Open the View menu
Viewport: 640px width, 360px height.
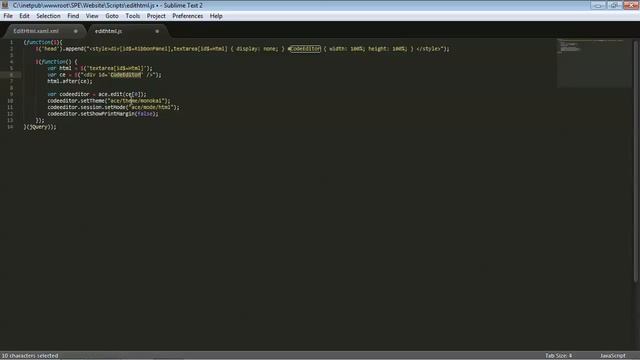[92, 16]
